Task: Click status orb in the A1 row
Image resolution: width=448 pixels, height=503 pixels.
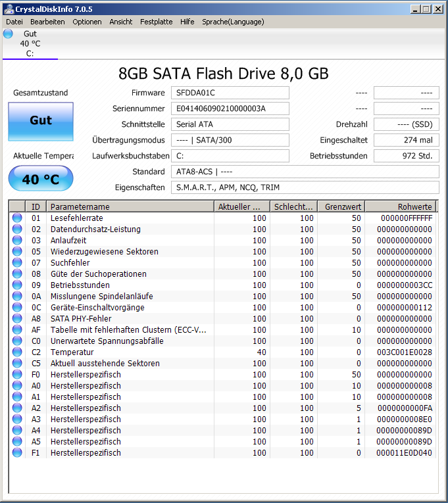Action: pyautogui.click(x=17, y=397)
